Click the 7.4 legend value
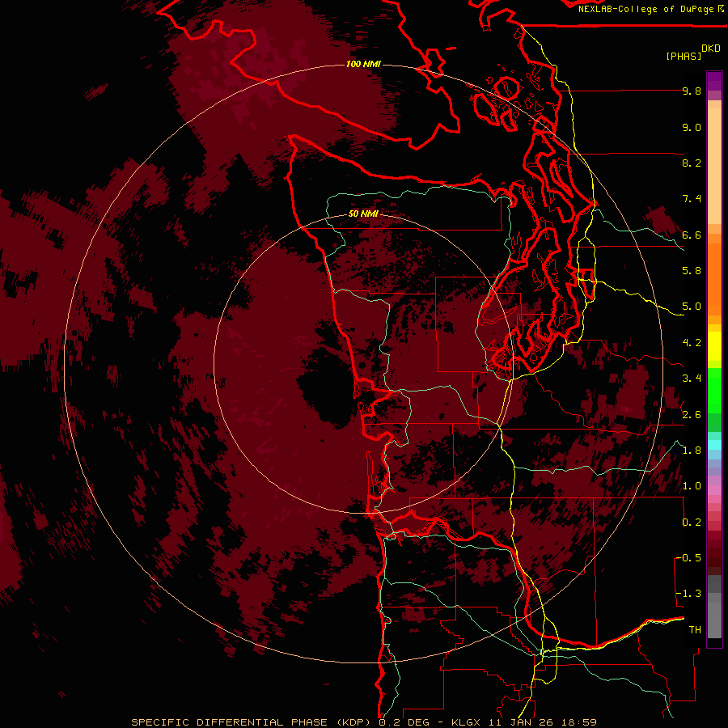Viewport: 728px width, 728px height. [692, 199]
